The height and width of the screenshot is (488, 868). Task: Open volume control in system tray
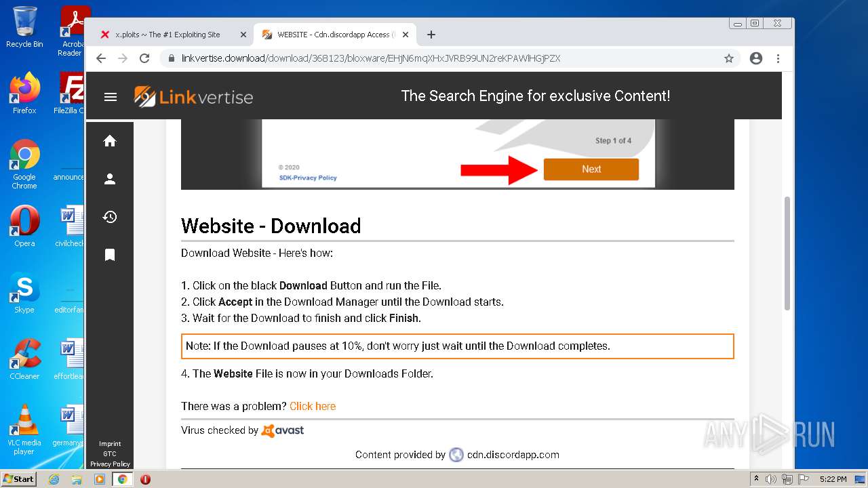[771, 479]
